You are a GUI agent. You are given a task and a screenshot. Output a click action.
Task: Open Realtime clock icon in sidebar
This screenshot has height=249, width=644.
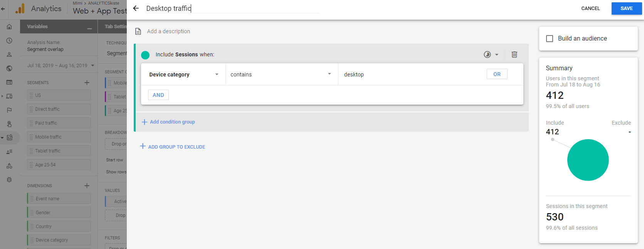(x=9, y=41)
